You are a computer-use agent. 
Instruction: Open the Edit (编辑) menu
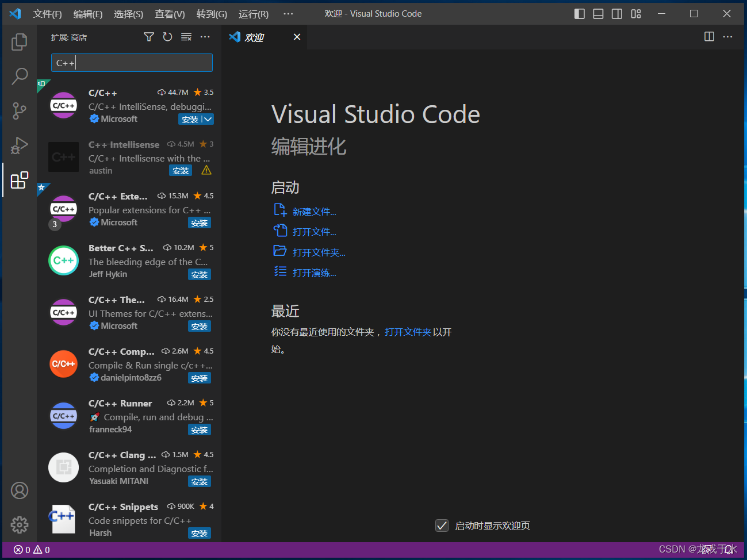click(x=88, y=14)
